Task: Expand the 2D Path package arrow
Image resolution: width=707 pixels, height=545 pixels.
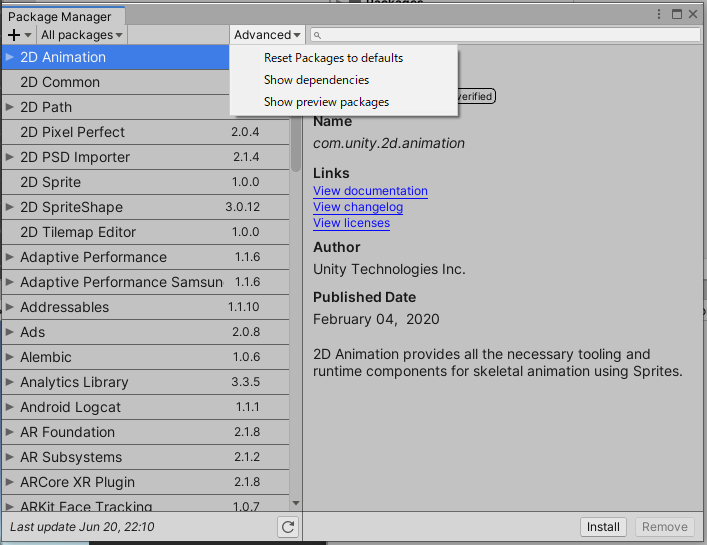Action: point(9,107)
